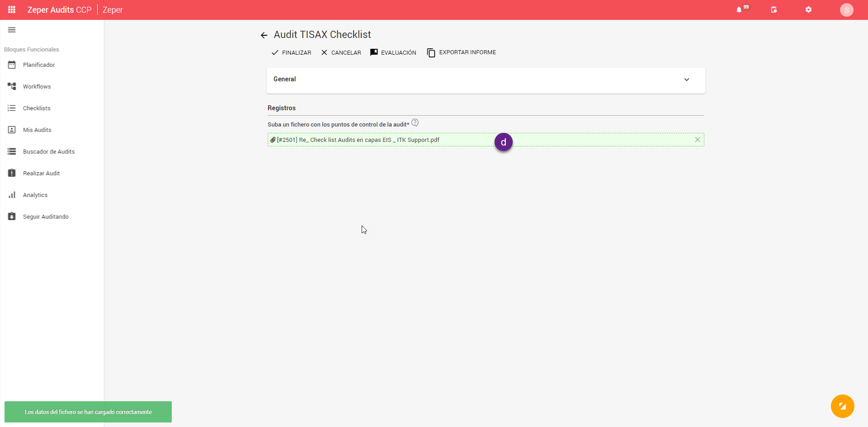The image size is (868, 427).
Task: Click the Audit TISAX Checklist page title
Action: tap(322, 35)
